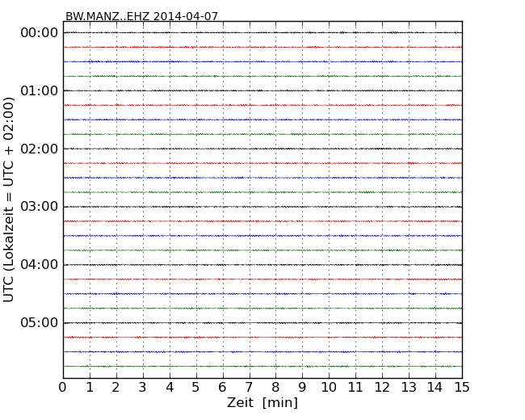Click the 04:00 time label

pyautogui.click(x=40, y=265)
